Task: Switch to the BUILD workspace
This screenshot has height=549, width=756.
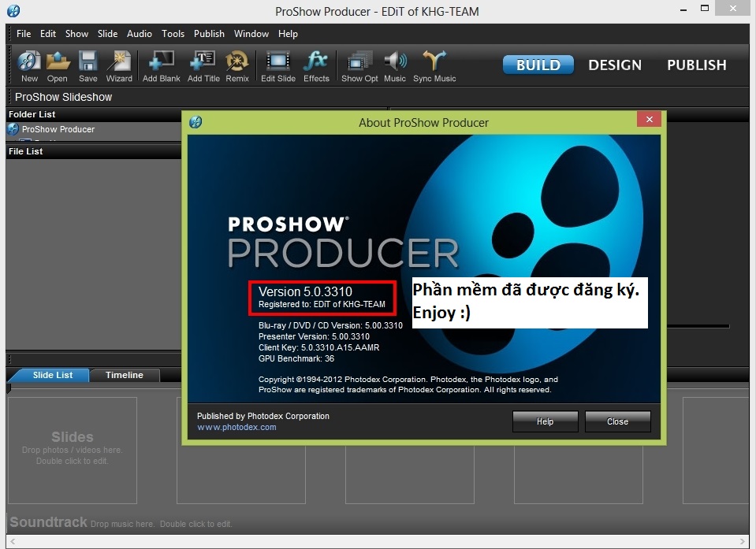Action: (538, 65)
